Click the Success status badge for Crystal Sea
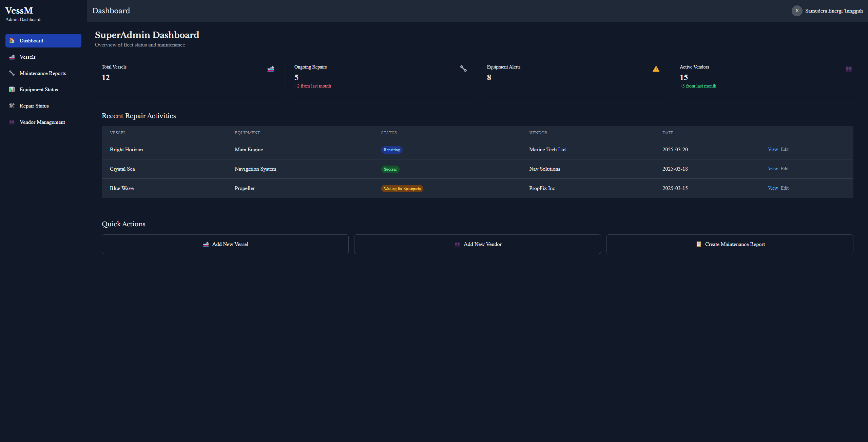Viewport: 868px width, 442px height. (x=390, y=169)
